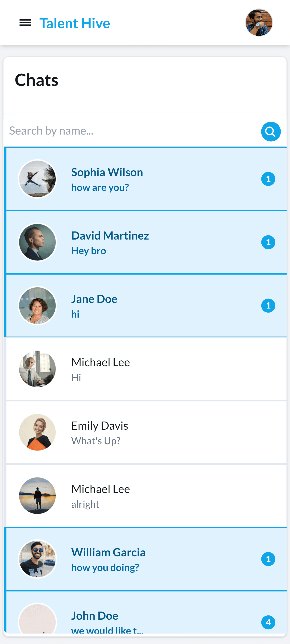This screenshot has height=644, width=290.
Task: Open the David Martinez conversation
Action: click(145, 242)
